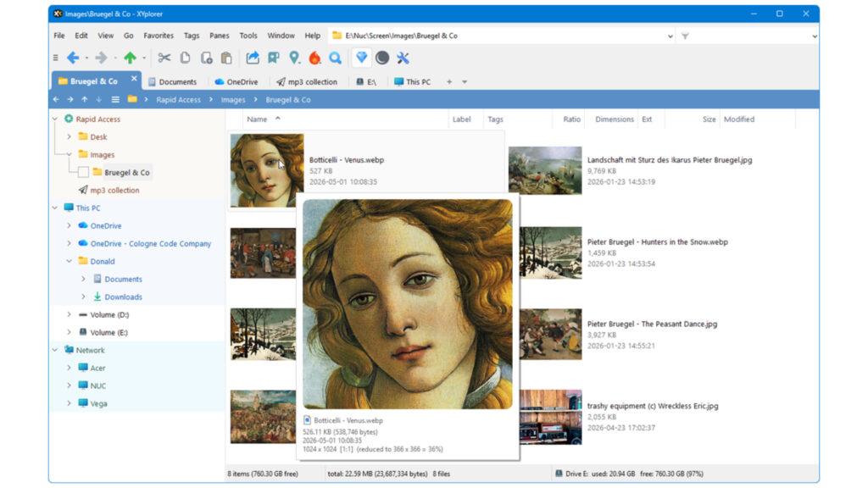Tick the checkbox beside Bruegel & Co

click(x=83, y=172)
